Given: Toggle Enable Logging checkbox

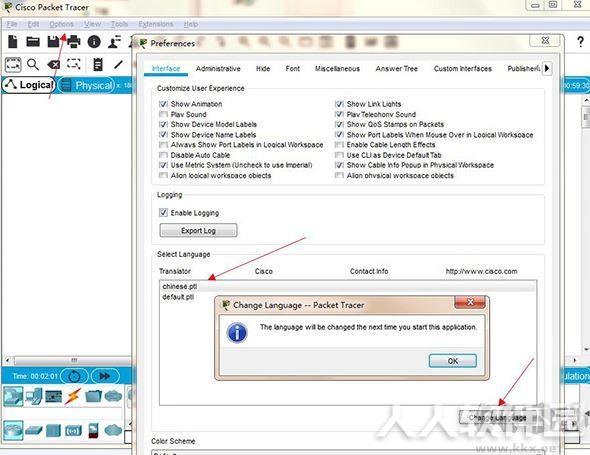Looking at the screenshot, I should pos(163,213).
